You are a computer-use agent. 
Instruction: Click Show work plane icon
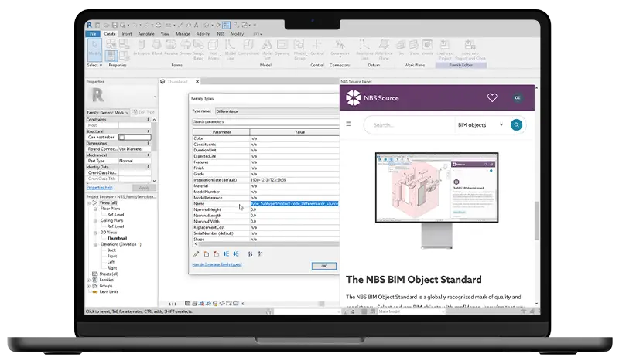(x=414, y=48)
